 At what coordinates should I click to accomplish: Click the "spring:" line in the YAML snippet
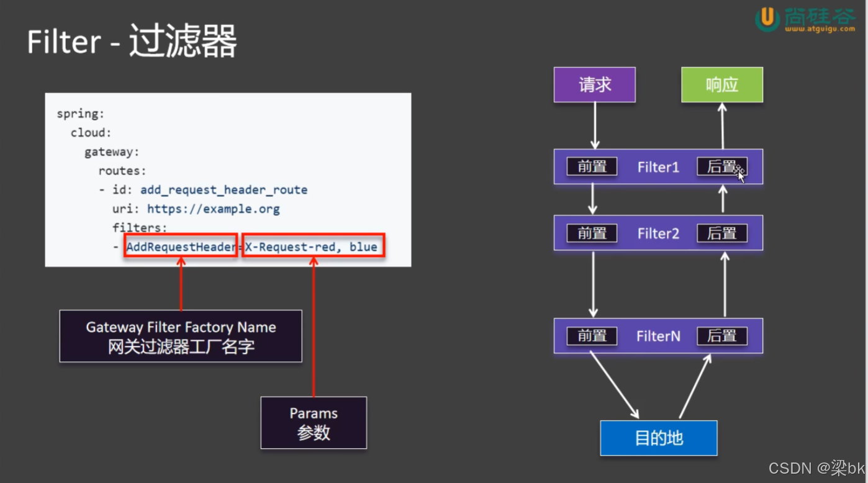81,114
